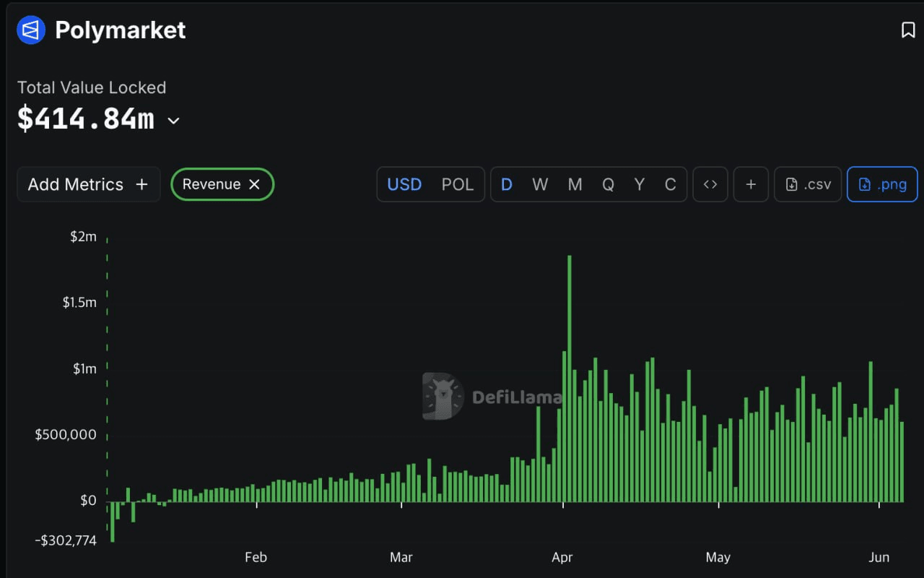
Task: Click the $0 y-axis label
Action: 88,501
